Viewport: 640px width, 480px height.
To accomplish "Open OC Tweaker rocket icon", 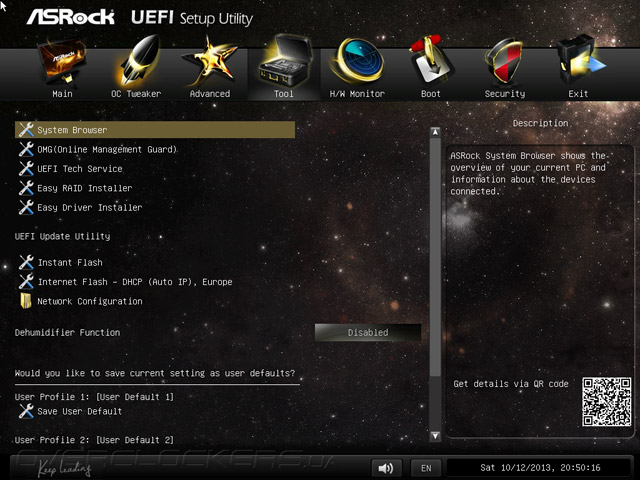I will pos(137,61).
